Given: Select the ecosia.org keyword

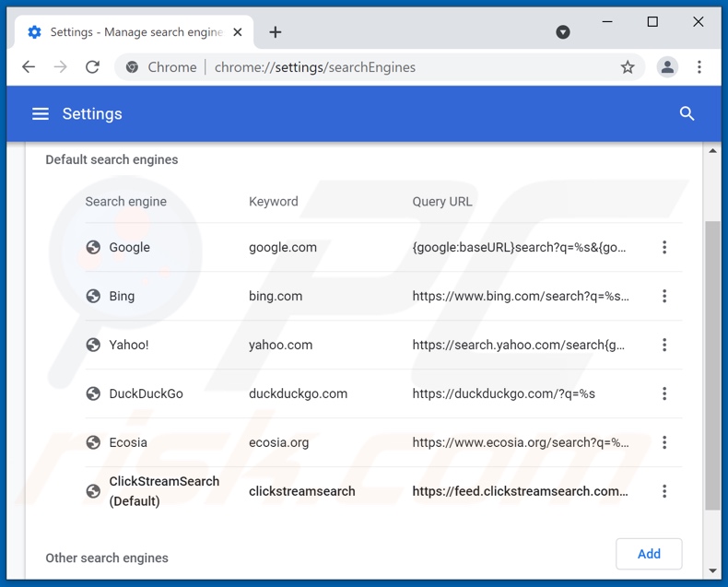Looking at the screenshot, I should click(278, 442).
